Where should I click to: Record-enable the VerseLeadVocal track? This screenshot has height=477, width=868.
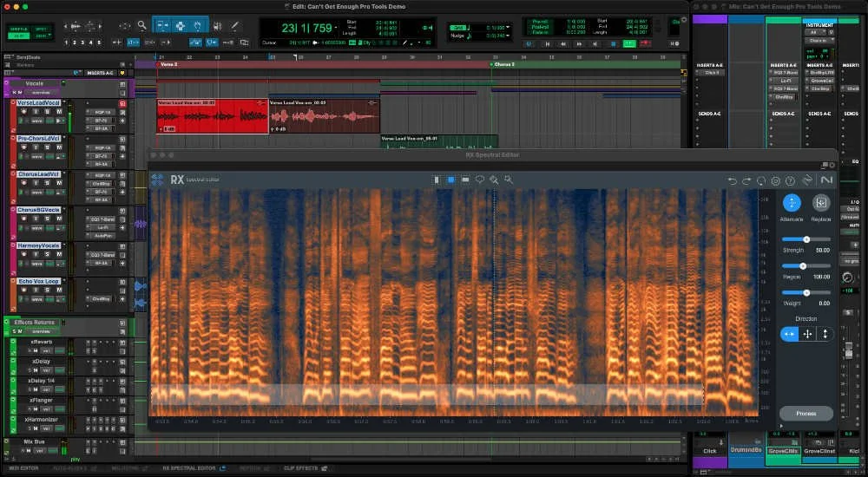(23, 112)
